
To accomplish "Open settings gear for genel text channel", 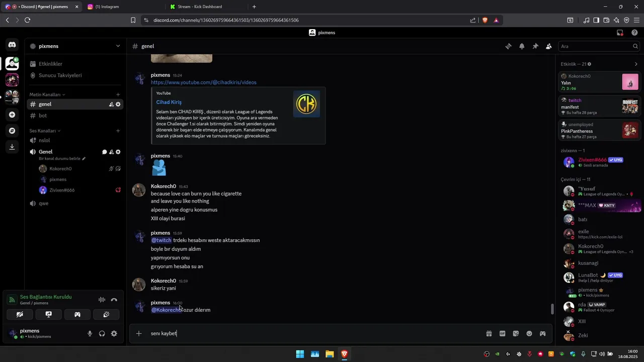I will click(x=118, y=105).
